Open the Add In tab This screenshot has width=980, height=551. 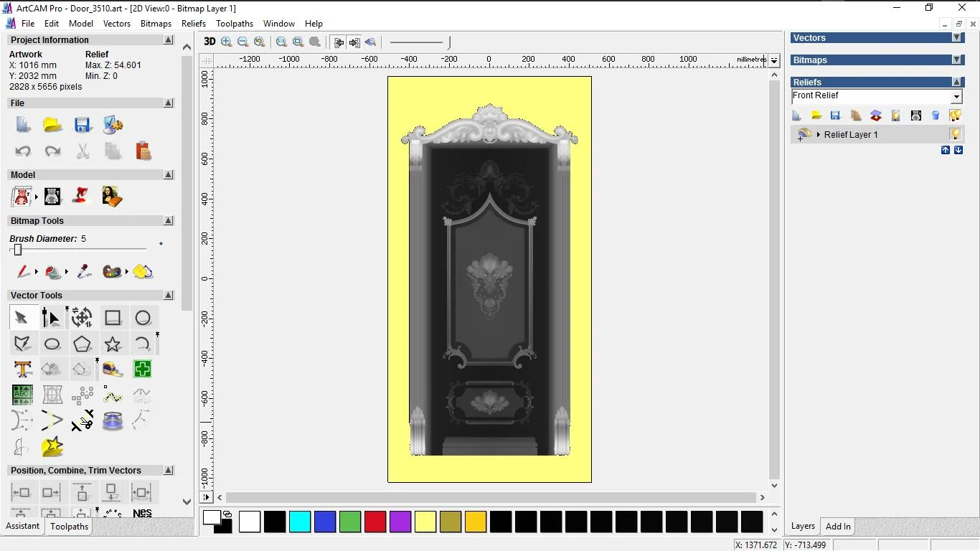pyautogui.click(x=838, y=527)
